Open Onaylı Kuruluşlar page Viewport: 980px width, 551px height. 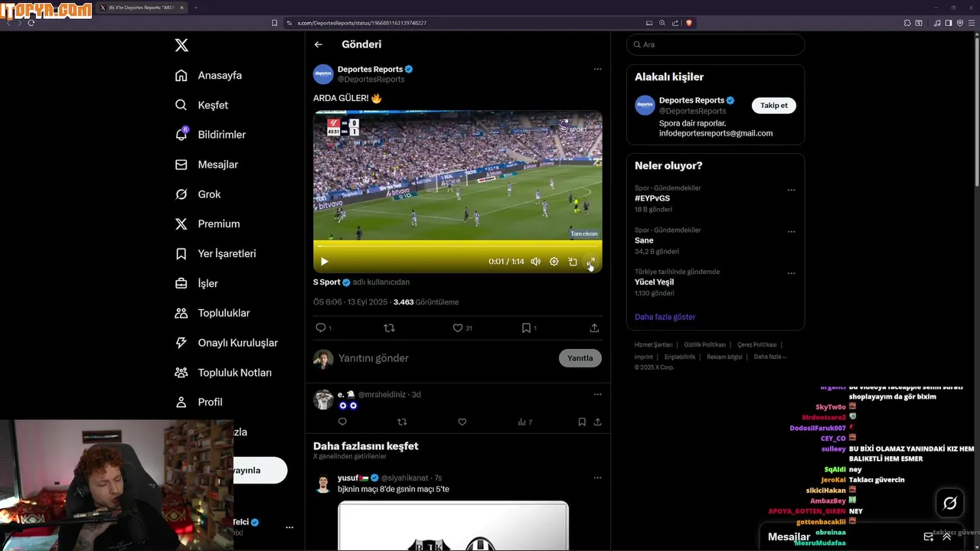226,343
